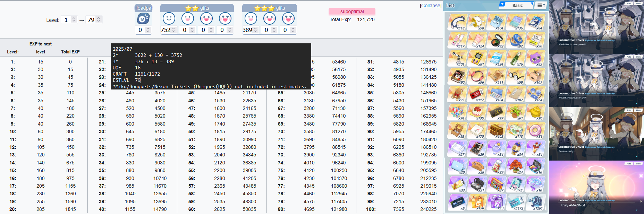Viewport: 644px width, 214px height.
Task: Adjust the target level 79 stepper arrows
Action: click(99, 20)
